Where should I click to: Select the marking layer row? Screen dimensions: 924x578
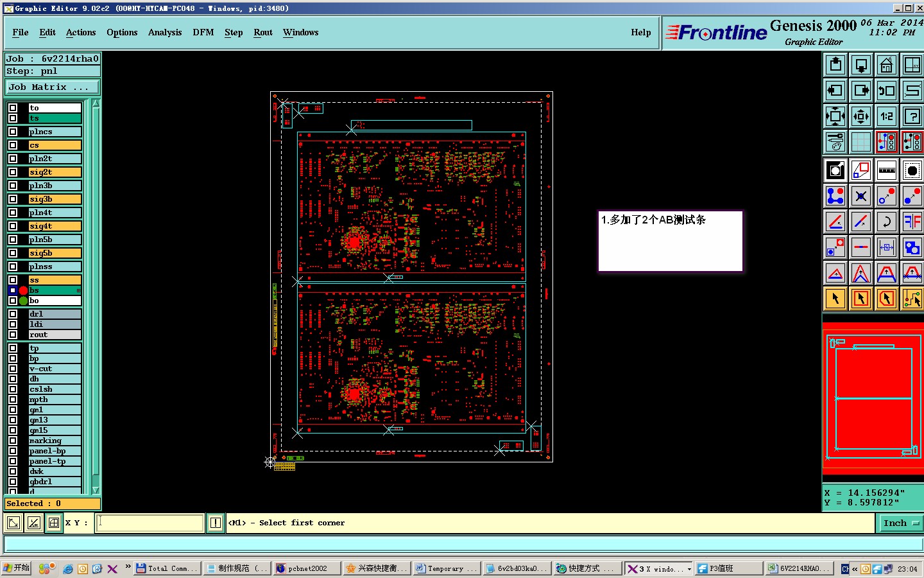(x=55, y=441)
